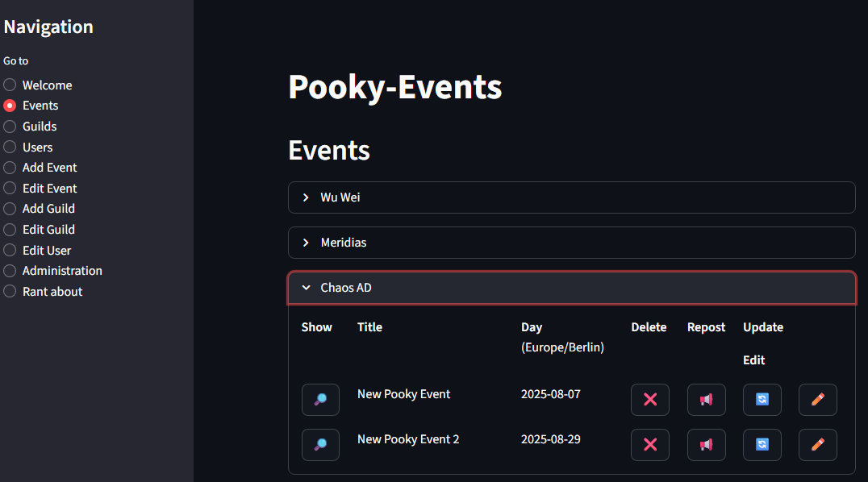This screenshot has width=868, height=482.
Task: Edit New Pooky Event 2 with the pencil icon
Action: (817, 445)
